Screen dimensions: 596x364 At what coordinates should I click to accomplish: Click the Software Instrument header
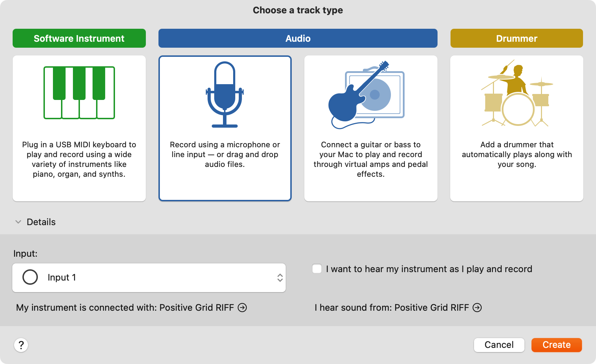[x=79, y=38]
